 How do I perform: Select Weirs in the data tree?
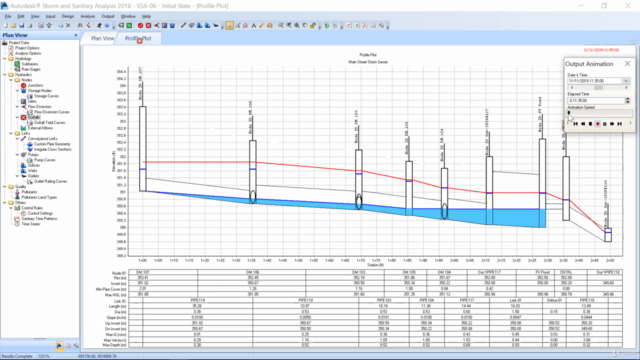point(32,171)
